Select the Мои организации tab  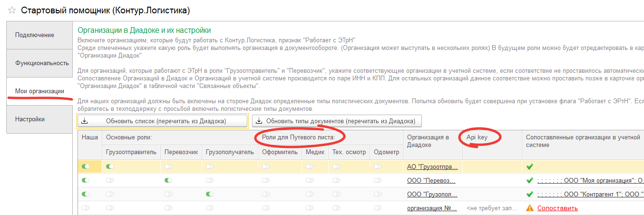pos(39,91)
